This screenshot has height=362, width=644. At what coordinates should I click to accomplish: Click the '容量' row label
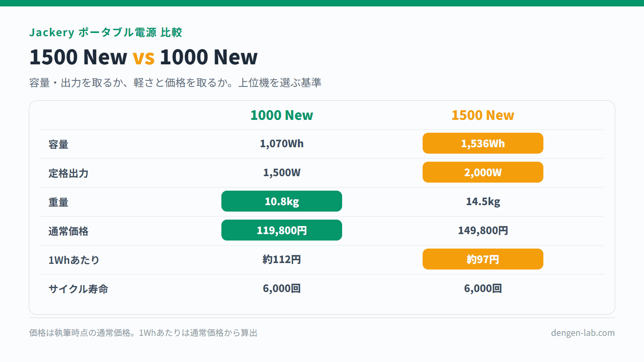(x=58, y=144)
